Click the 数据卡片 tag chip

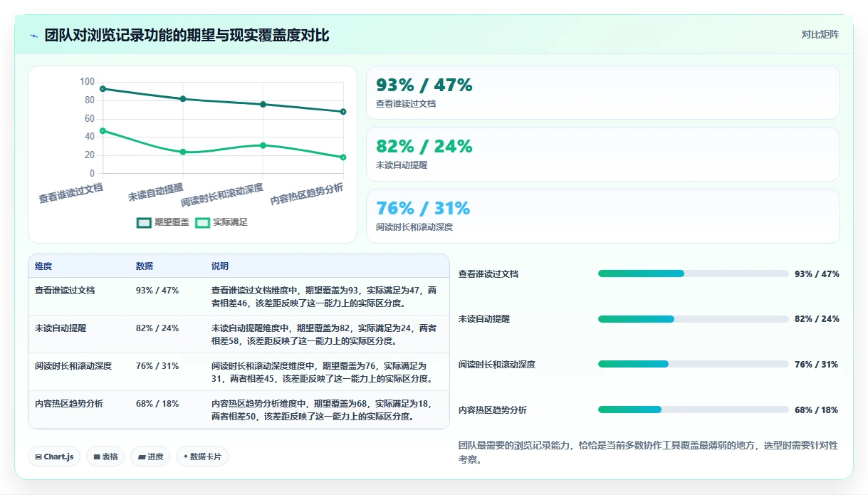(202, 457)
